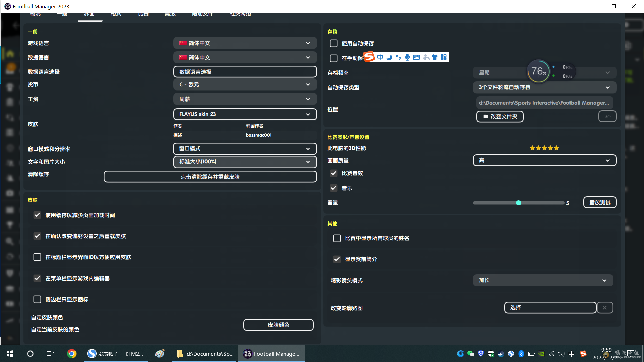Switch to the 附加文件 tab
The width and height of the screenshot is (644, 362).
click(203, 15)
